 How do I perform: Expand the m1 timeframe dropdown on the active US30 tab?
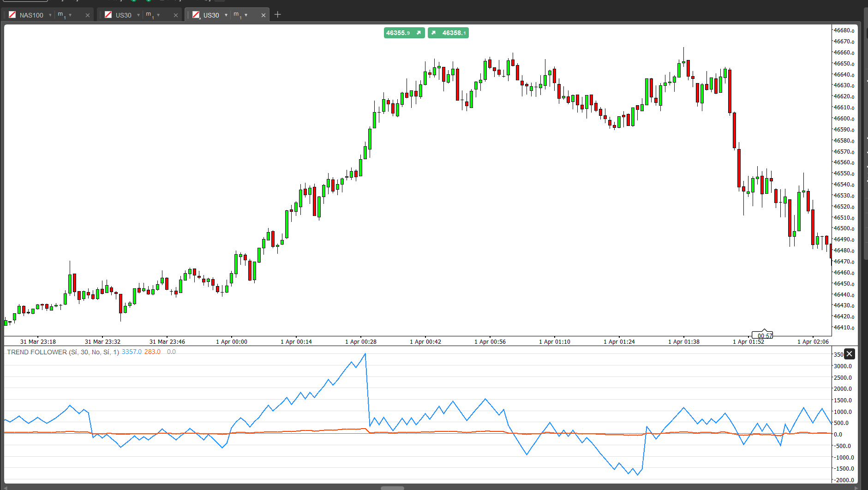coord(246,15)
